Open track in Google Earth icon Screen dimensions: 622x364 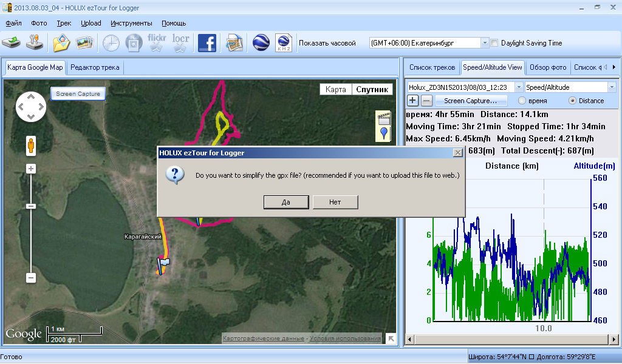click(x=261, y=43)
